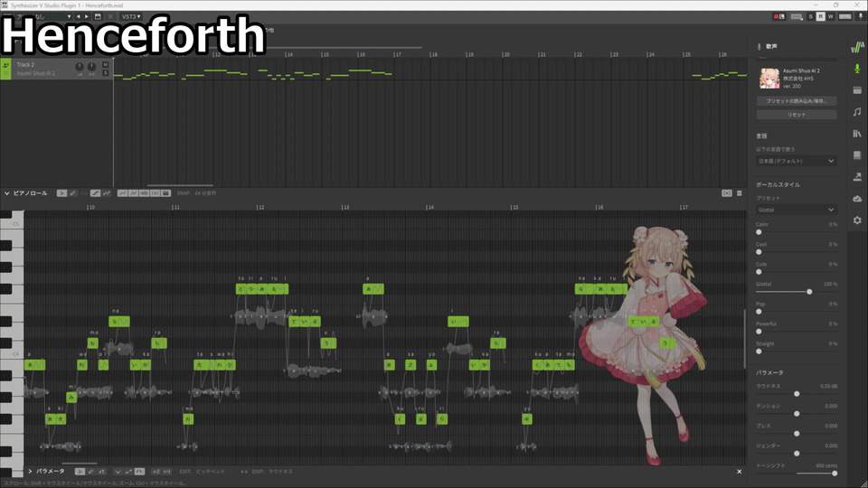Open the render export icon in sidebar
The height and width of the screenshot is (488, 868).
pyautogui.click(x=857, y=177)
